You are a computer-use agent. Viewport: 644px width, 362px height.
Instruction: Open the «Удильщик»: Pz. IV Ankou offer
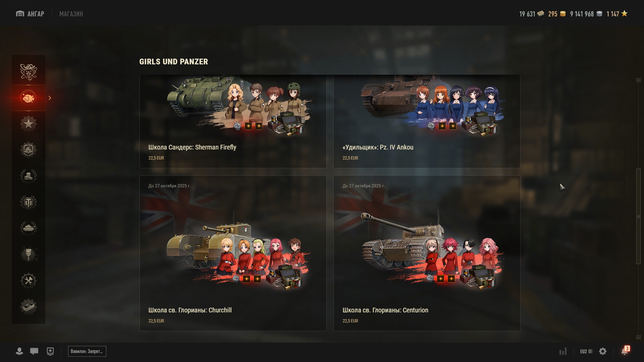click(427, 121)
